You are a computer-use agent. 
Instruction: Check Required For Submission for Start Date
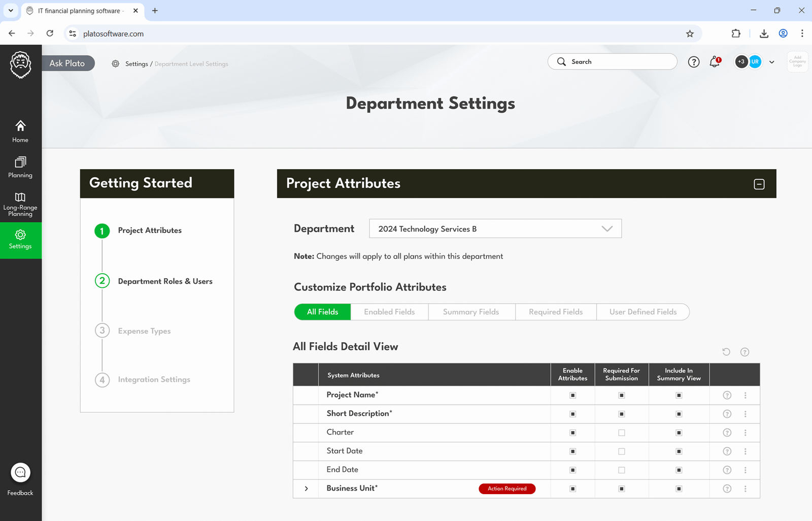tap(621, 451)
